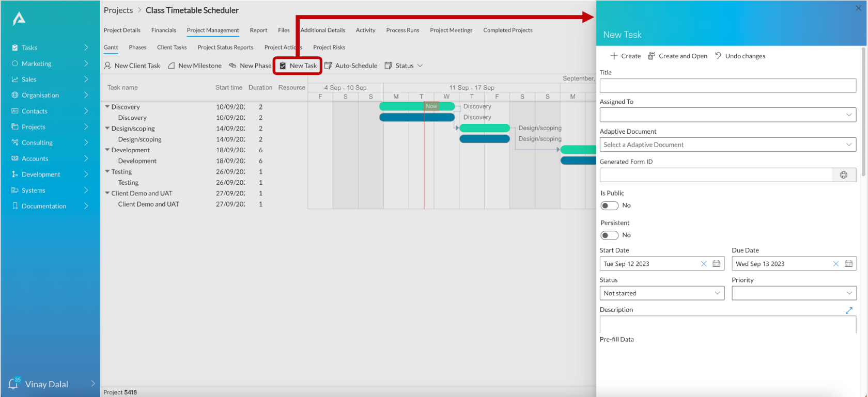Toggle the Persistent switch
Screen dimensions: 868x397
[x=610, y=235]
